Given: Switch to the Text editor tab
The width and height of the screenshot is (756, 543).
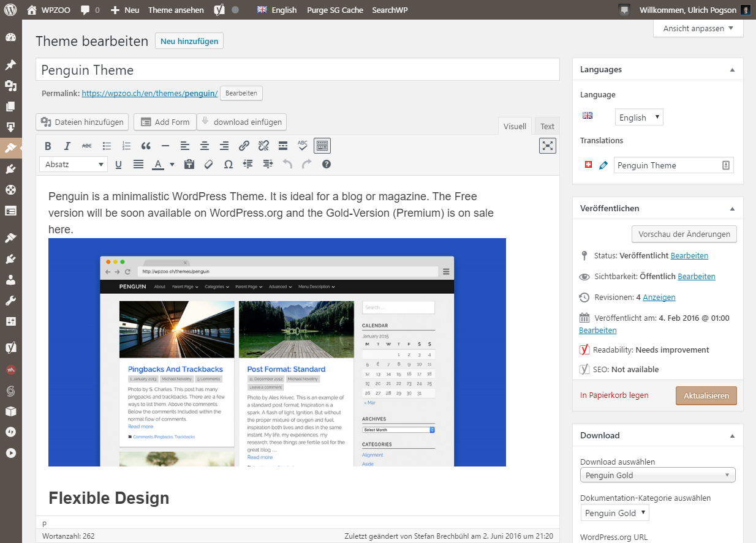Looking at the screenshot, I should (547, 126).
